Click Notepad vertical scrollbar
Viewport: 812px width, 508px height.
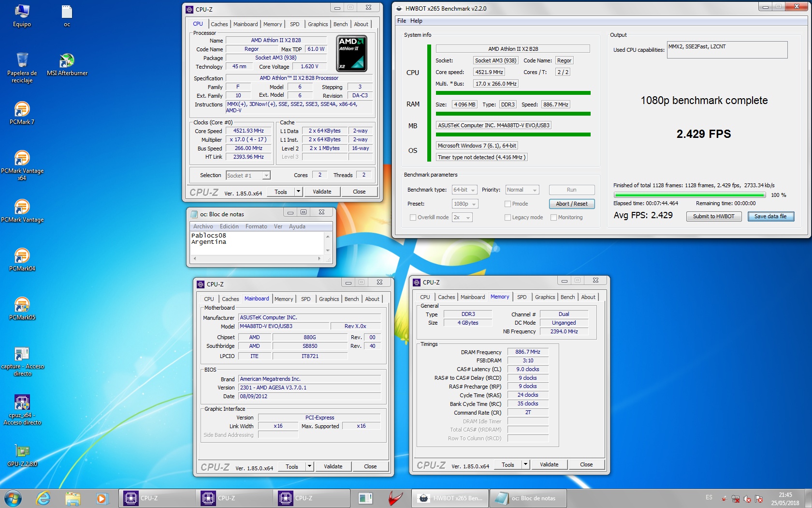point(328,243)
